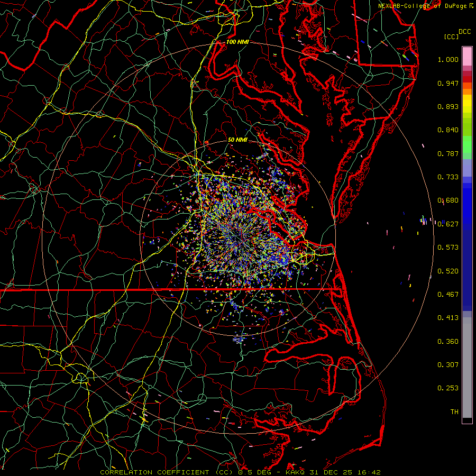Click the 16:42 timestamp in caption

point(369,472)
